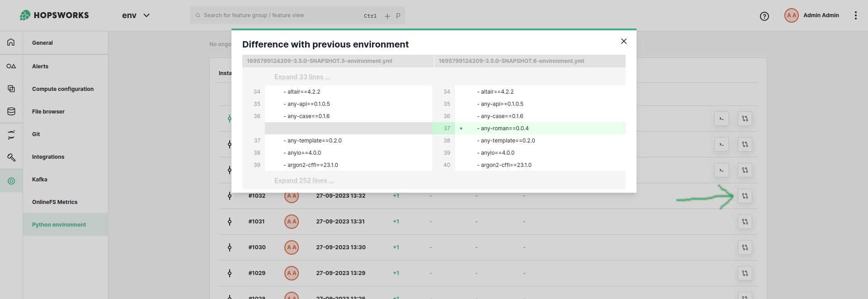Expand 252 hidden lines in diff
This screenshot has width=868, height=299.
[x=304, y=180]
